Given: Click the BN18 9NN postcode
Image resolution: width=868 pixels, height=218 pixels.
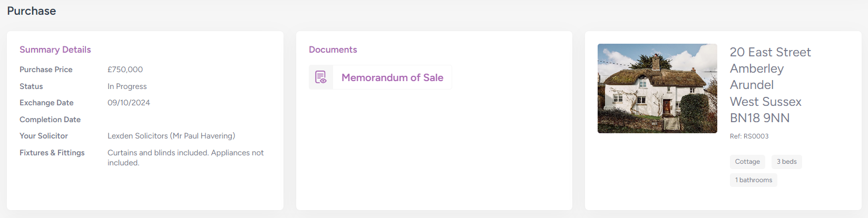Looking at the screenshot, I should point(759,118).
